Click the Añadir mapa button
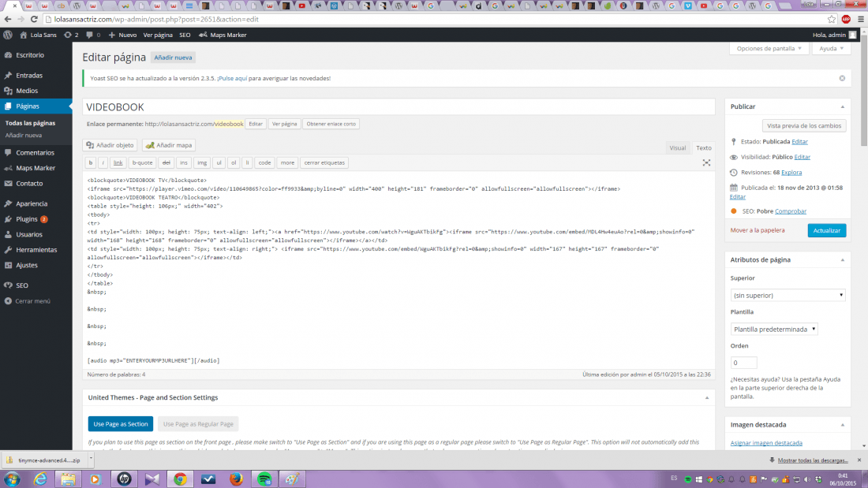 pos(169,146)
